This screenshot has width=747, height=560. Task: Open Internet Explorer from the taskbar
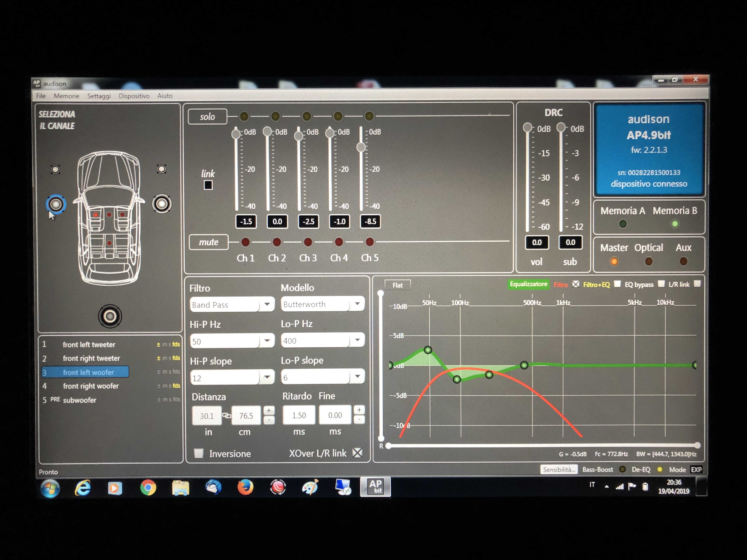click(83, 487)
